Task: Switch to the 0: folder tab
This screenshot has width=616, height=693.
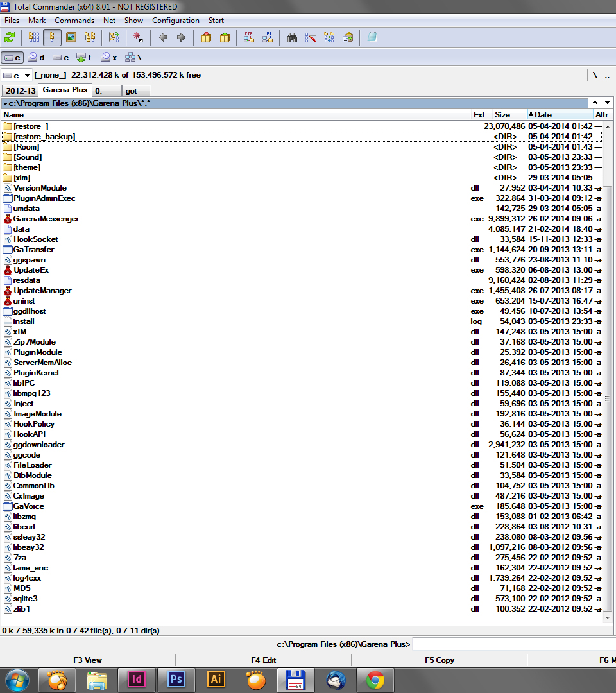Action: 107,91
